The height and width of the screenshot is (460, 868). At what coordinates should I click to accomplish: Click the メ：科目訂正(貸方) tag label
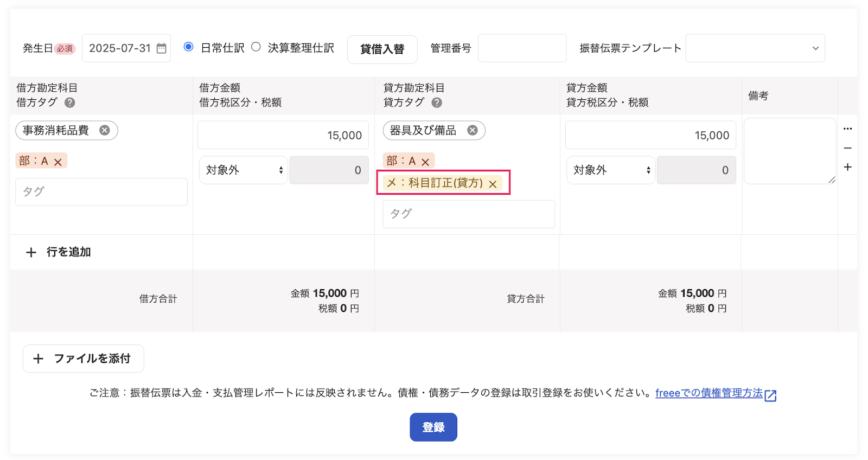(435, 183)
